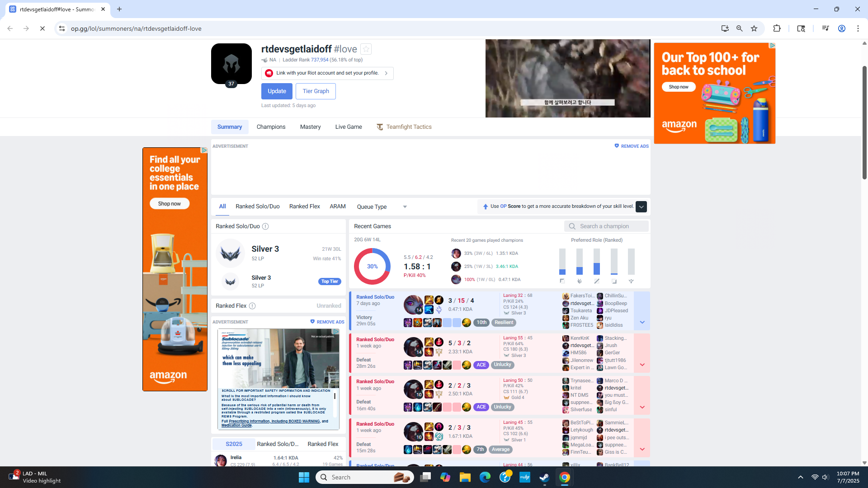The image size is (868, 488).
Task: Click champion portrait in the 3/15/4 match
Action: (413, 305)
